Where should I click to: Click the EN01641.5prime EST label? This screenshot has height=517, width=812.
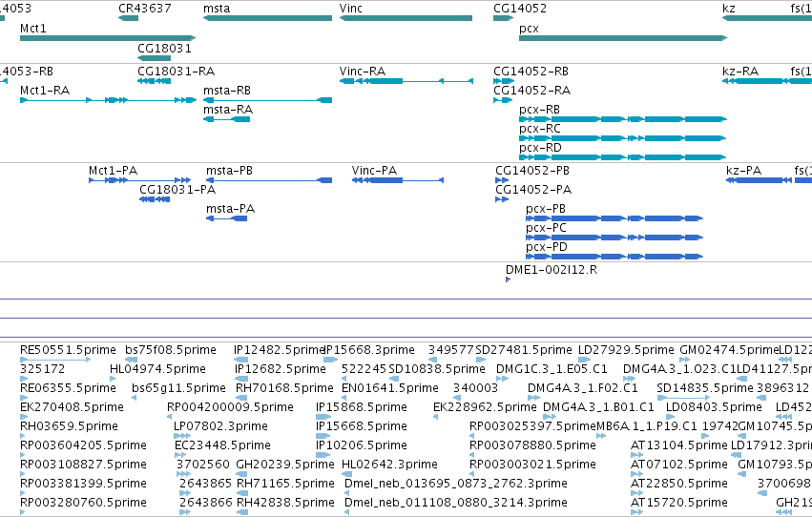[x=390, y=388]
